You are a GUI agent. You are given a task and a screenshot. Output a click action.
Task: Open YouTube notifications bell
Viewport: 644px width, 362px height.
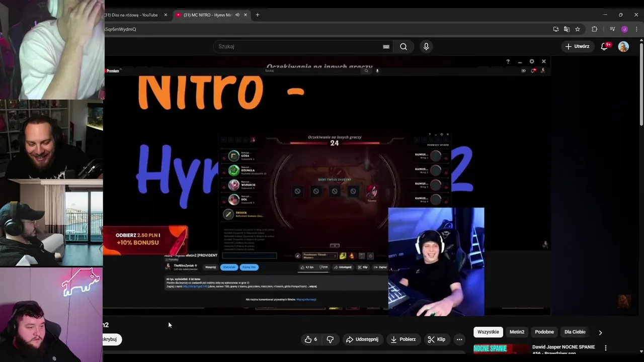605,47
